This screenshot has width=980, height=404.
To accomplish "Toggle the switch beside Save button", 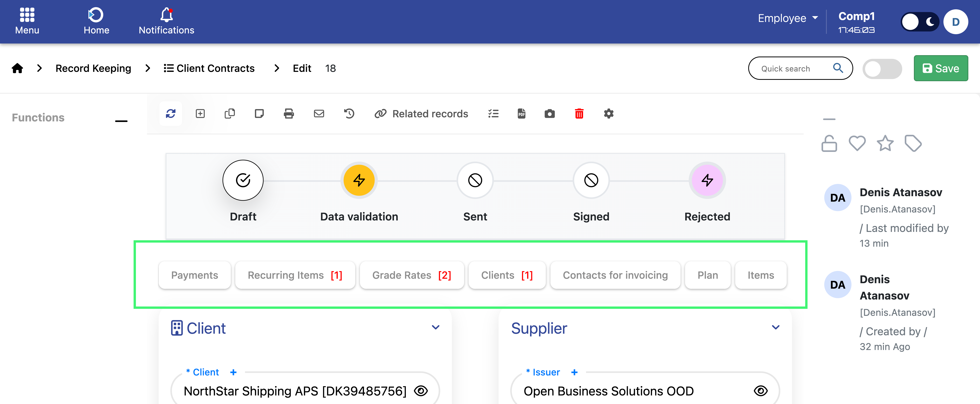I will tap(882, 69).
